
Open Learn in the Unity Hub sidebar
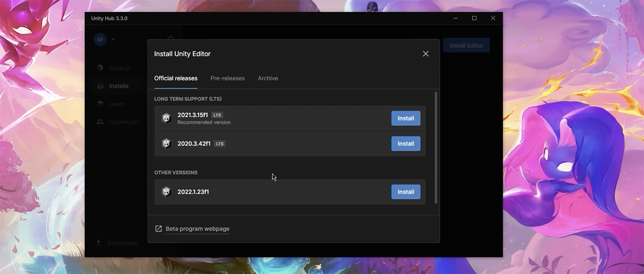click(x=117, y=104)
